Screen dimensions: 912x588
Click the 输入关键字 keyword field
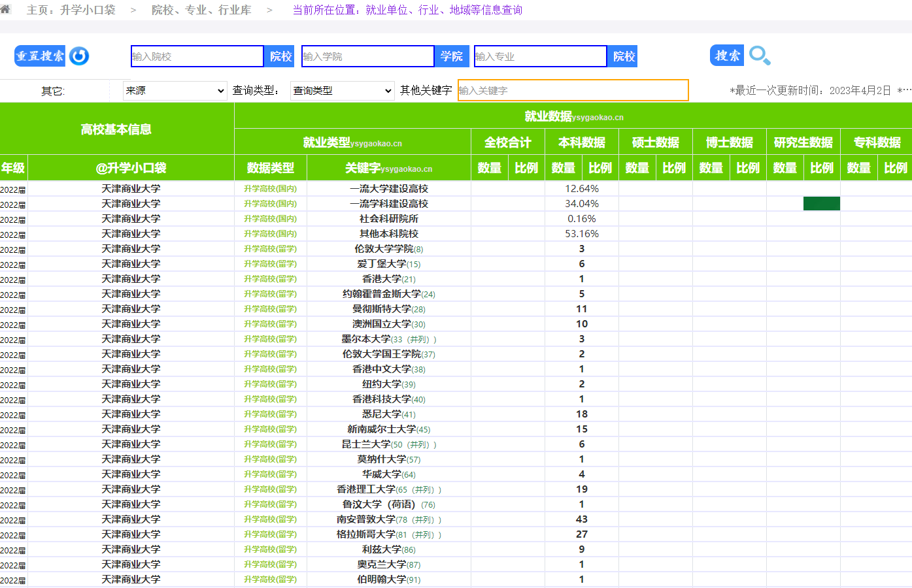573,91
